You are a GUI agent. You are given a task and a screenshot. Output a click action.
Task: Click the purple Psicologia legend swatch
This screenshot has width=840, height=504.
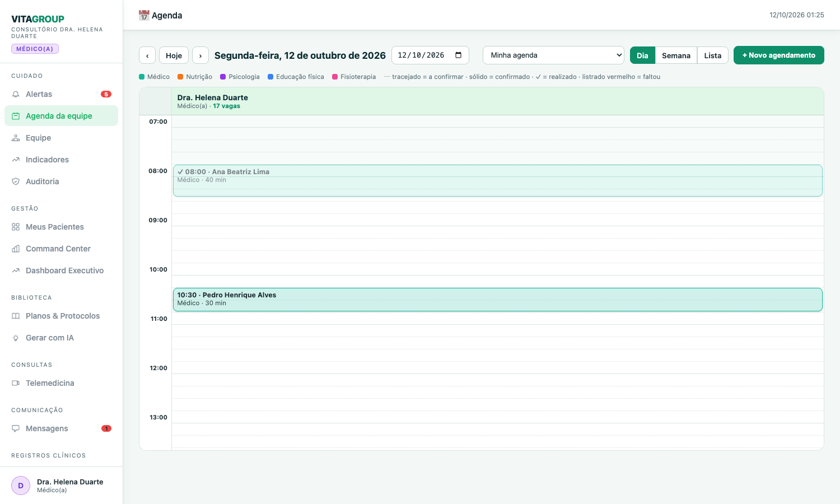pos(223,77)
